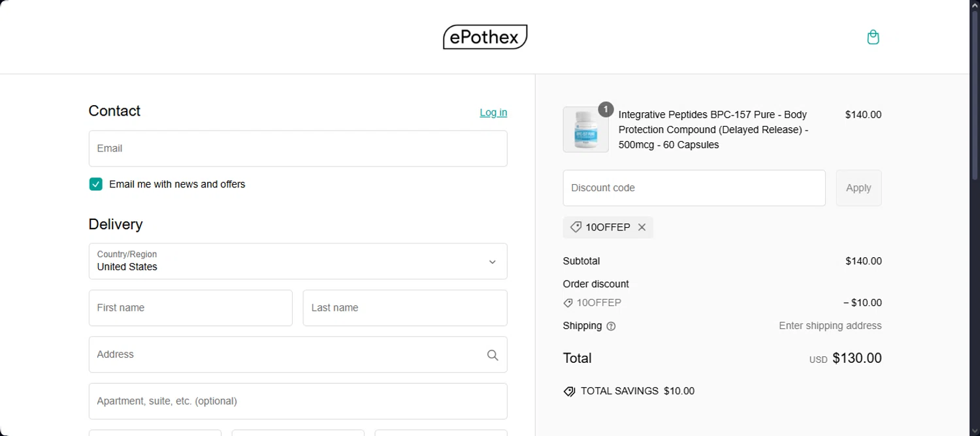Image resolution: width=980 pixels, height=436 pixels.
Task: Uncheck Email me with news and offers
Action: tap(96, 184)
